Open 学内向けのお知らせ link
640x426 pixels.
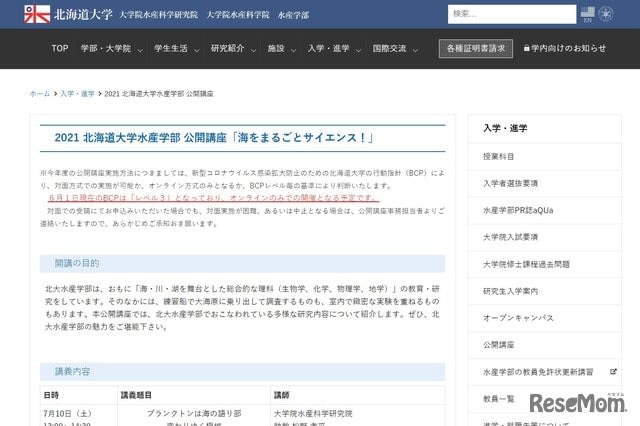coord(569,49)
